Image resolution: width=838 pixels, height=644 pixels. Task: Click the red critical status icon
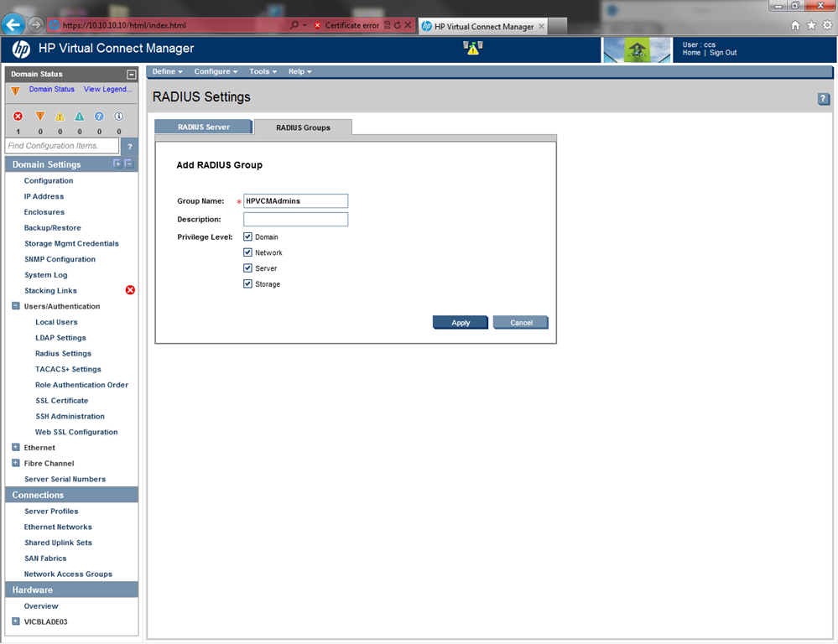click(x=18, y=116)
